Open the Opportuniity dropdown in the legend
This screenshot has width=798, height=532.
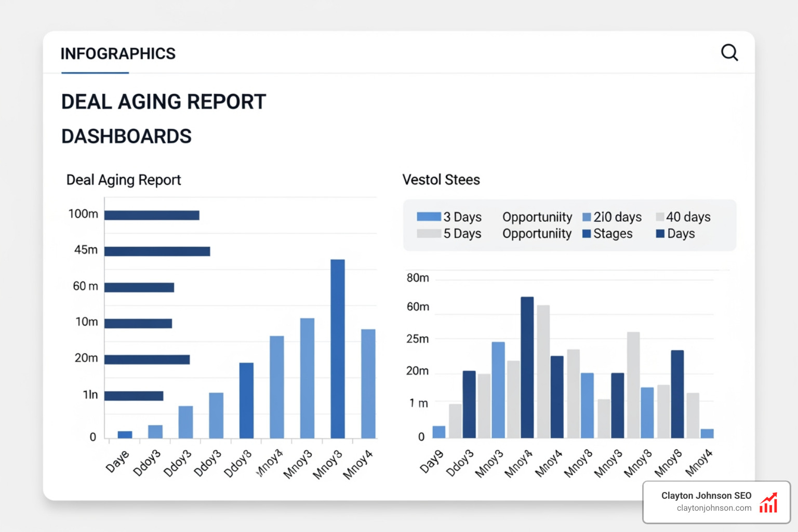point(537,217)
